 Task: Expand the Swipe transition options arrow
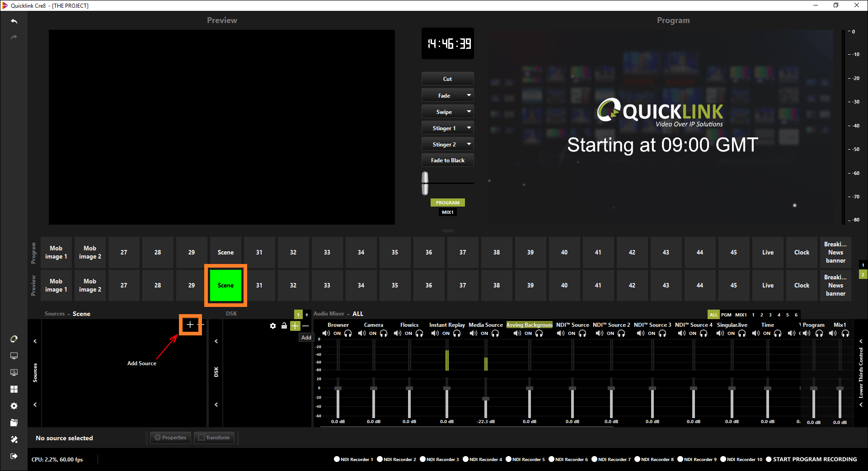click(x=469, y=112)
